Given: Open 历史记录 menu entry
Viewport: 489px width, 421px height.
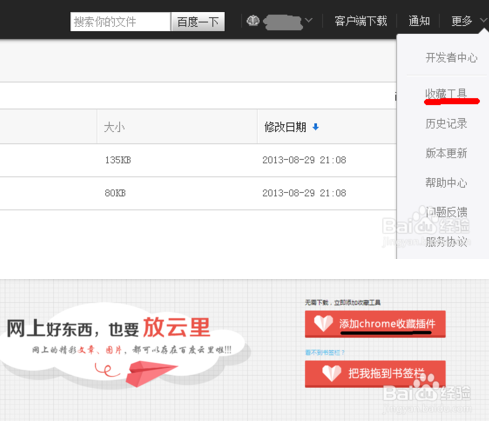Looking at the screenshot, I should [x=446, y=124].
